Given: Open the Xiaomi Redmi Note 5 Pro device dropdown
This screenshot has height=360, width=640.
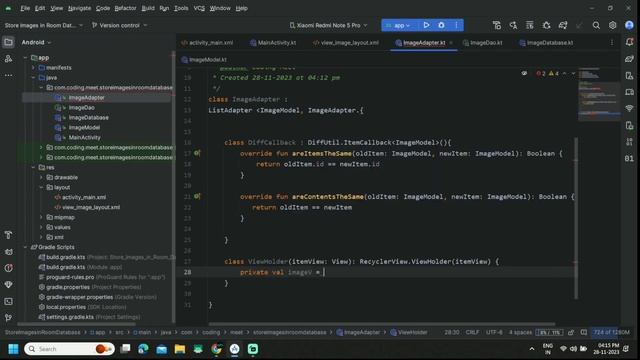Looking at the screenshot, I should 328,25.
